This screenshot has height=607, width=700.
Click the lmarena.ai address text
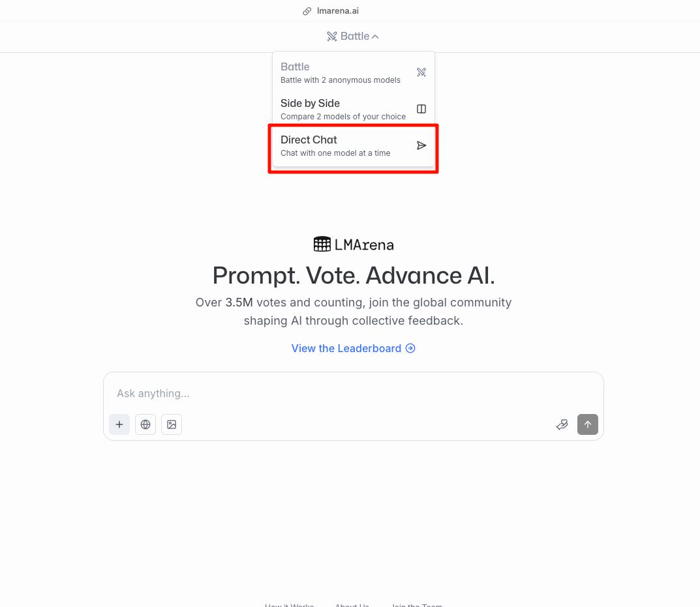click(x=337, y=10)
